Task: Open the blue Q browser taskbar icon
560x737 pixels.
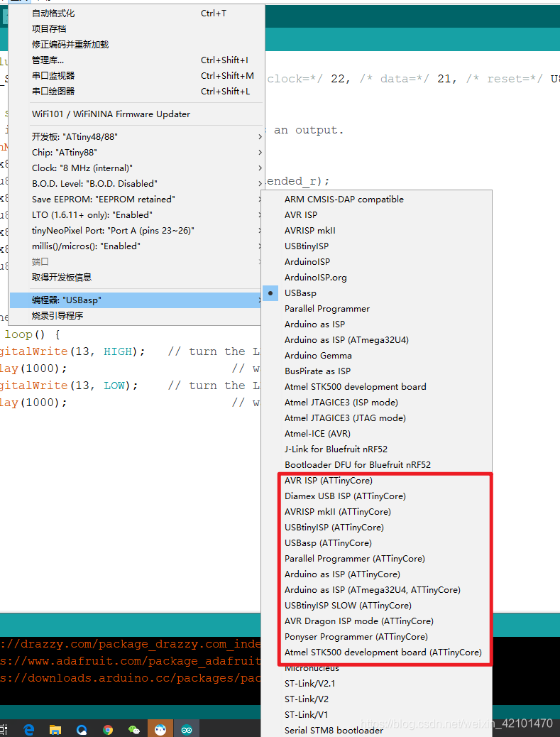Action: (82, 729)
